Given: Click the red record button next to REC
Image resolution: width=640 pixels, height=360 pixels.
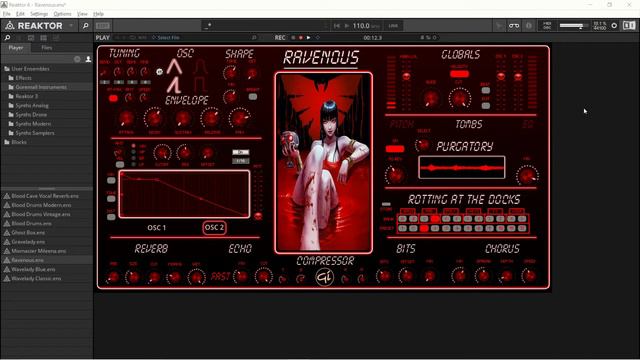Looking at the screenshot, I should [x=301, y=38].
